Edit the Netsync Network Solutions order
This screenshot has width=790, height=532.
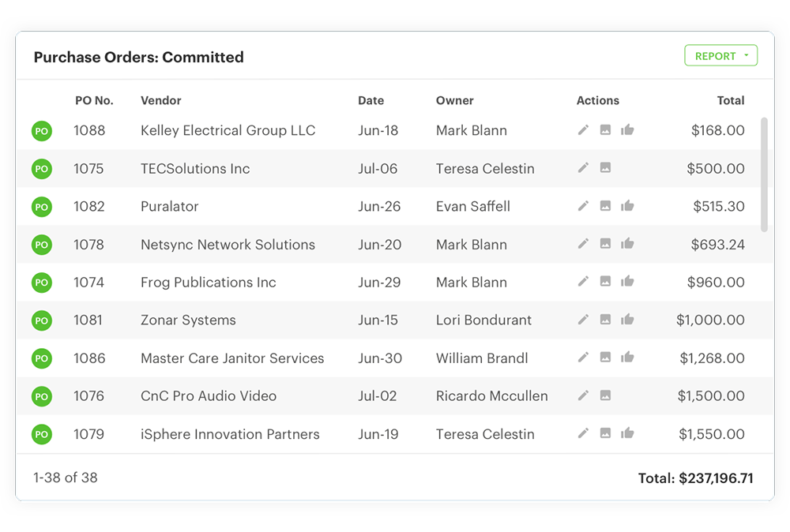pyautogui.click(x=583, y=244)
